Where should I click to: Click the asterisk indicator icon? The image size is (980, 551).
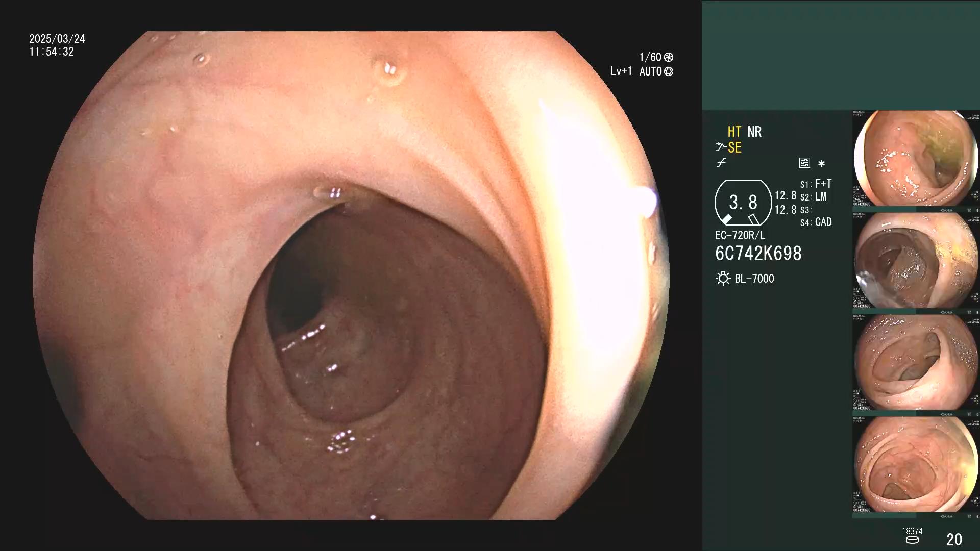pyautogui.click(x=821, y=164)
